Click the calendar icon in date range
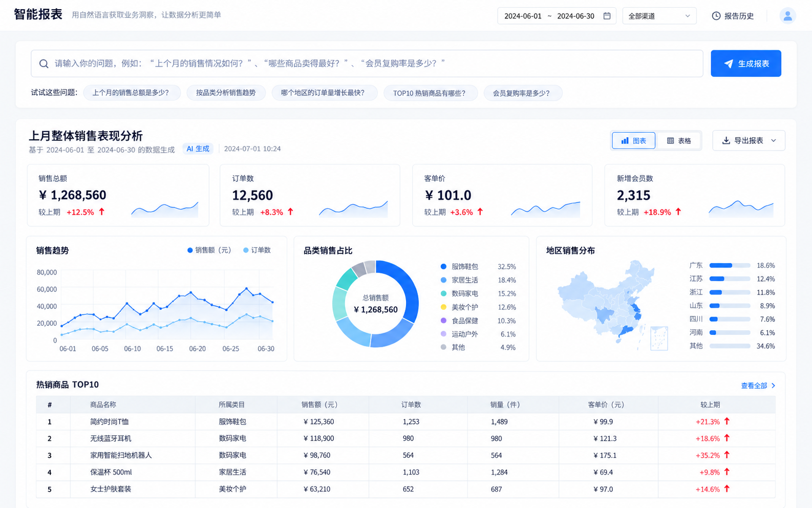812x508 pixels. (607, 16)
